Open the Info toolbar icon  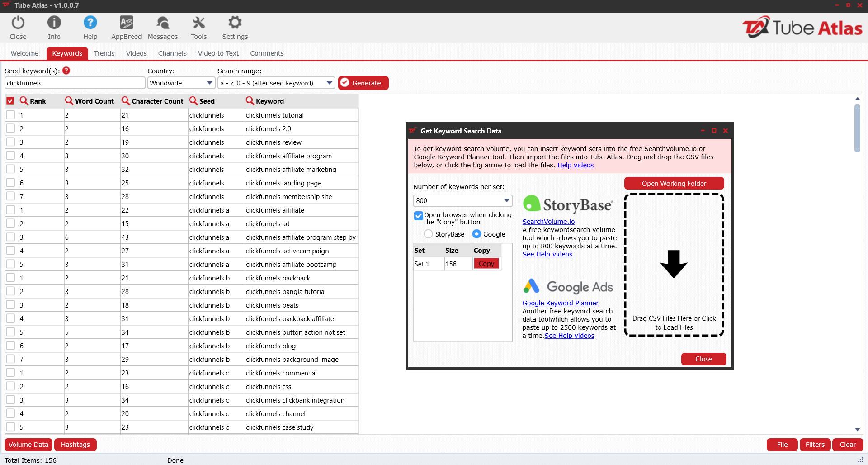click(54, 23)
